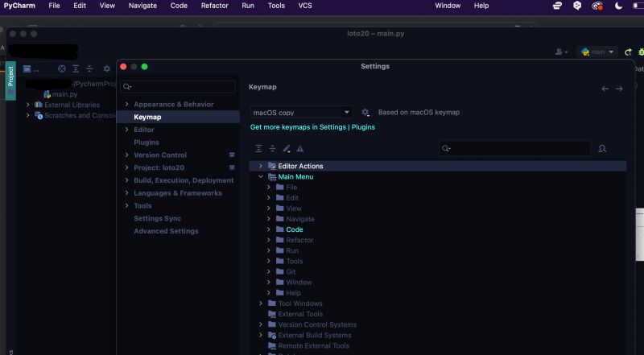Expand the Version Control settings section

[x=126, y=155]
